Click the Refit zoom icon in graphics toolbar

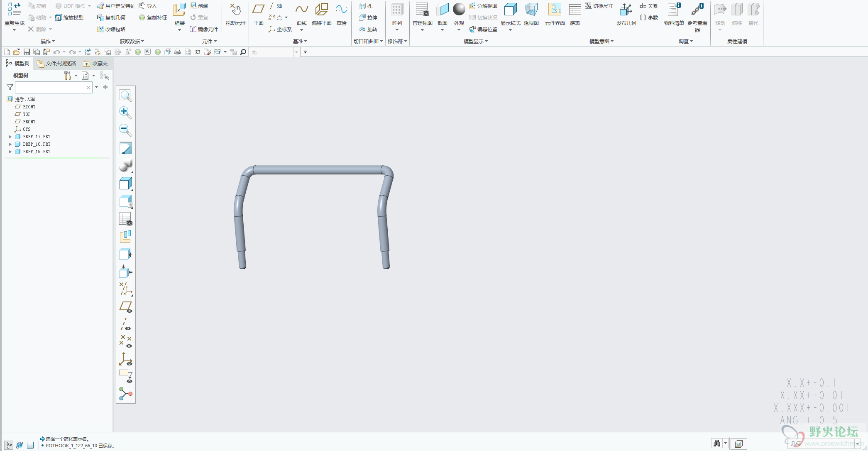coord(125,96)
